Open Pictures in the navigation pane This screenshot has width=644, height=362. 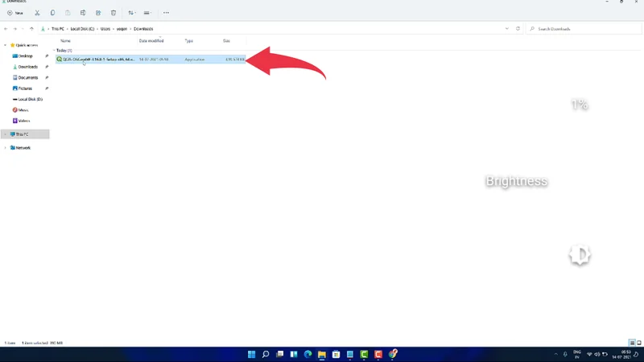[25, 88]
